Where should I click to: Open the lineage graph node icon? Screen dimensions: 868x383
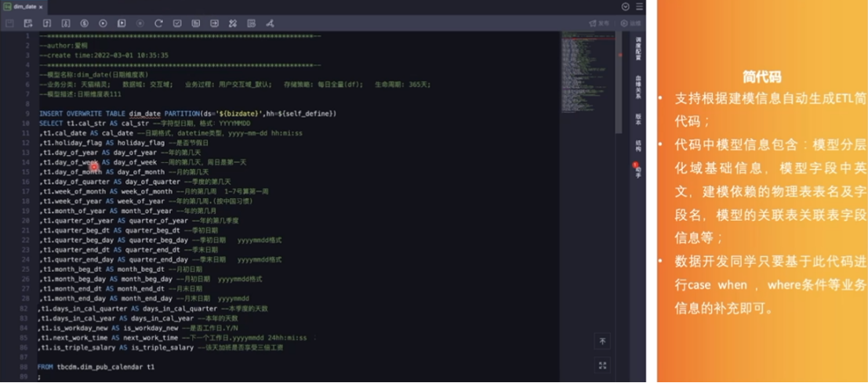(271, 23)
